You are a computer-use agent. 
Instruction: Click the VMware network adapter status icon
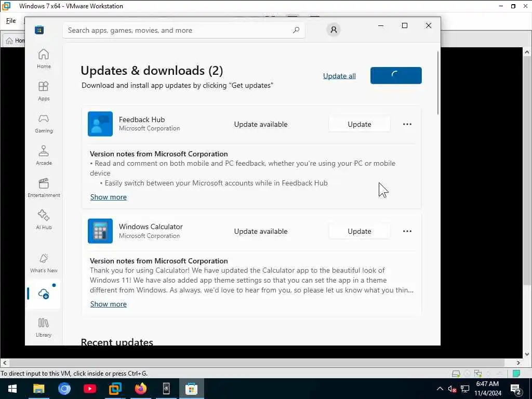pyautogui.click(x=478, y=374)
